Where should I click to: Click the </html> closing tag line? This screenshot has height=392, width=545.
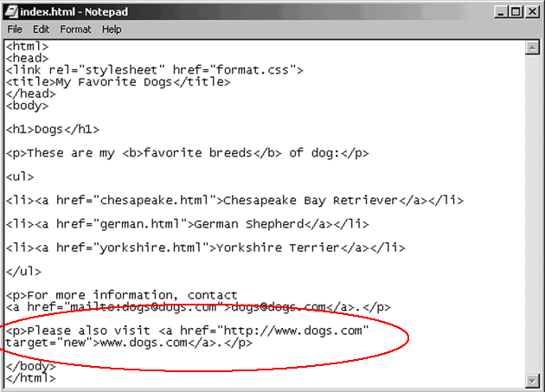(x=31, y=378)
